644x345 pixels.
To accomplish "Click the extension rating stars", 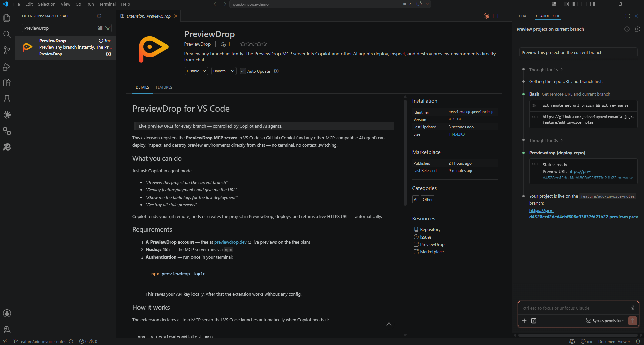I will (254, 44).
